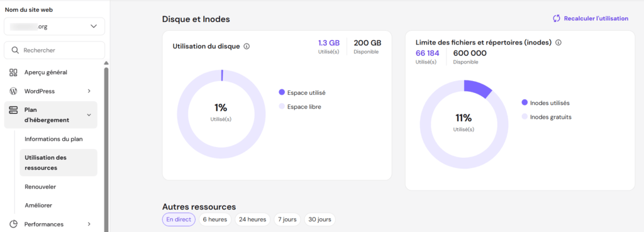644x232 pixels.
Task: Click the Rechercher search field
Action: pyautogui.click(x=54, y=50)
